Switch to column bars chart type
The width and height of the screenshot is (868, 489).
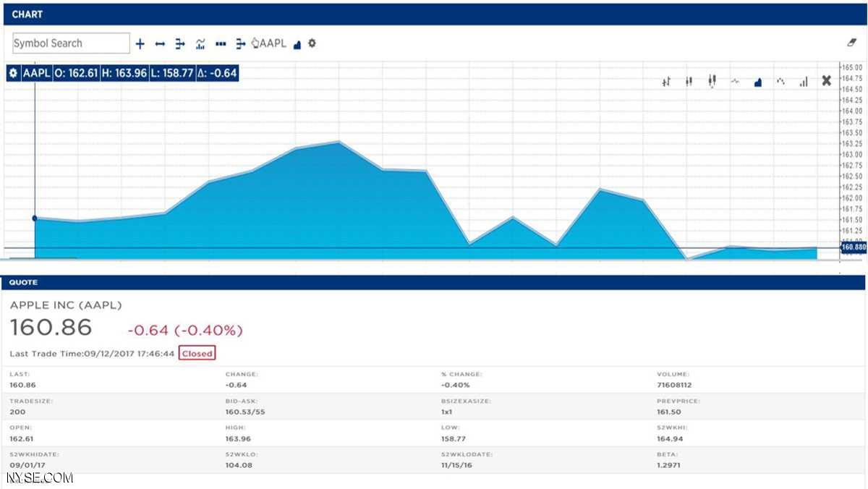803,82
